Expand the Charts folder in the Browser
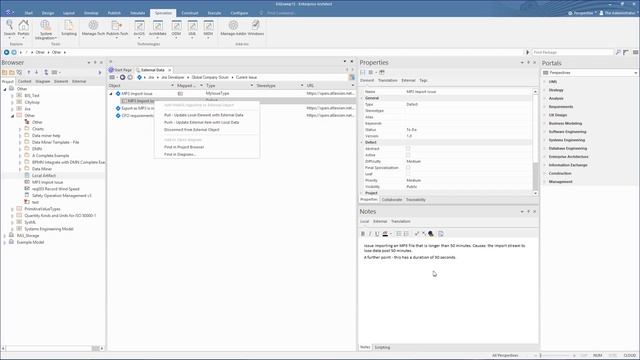 (20, 129)
